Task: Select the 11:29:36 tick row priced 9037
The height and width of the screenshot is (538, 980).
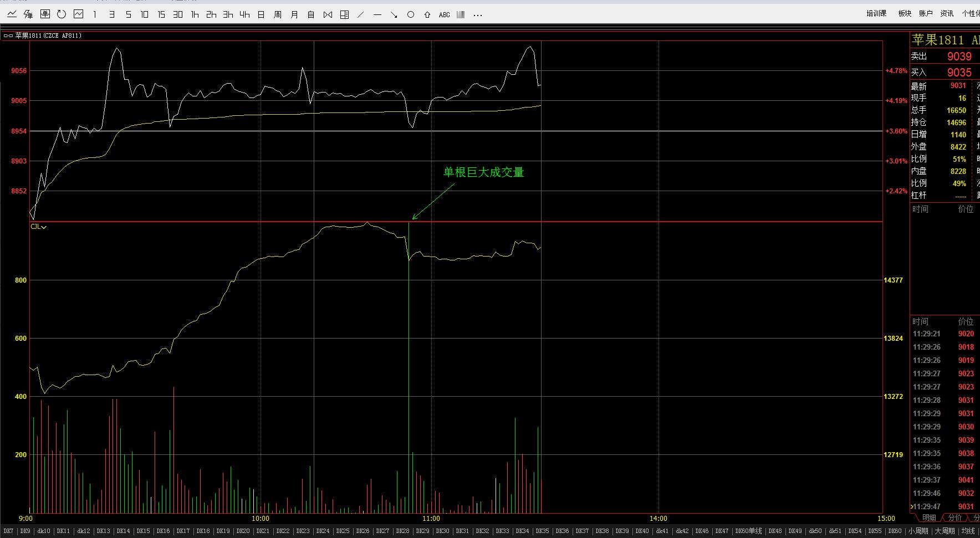Action: (945, 467)
